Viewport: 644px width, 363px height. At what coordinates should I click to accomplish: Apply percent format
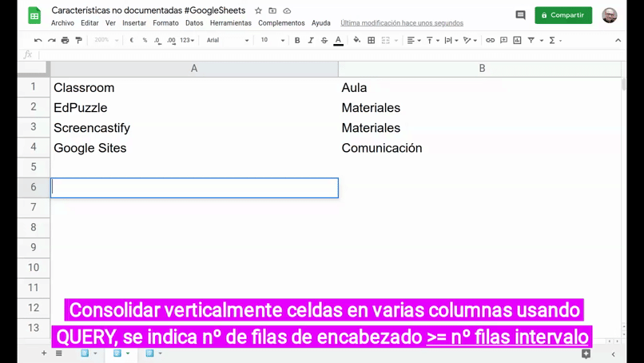pos(145,40)
